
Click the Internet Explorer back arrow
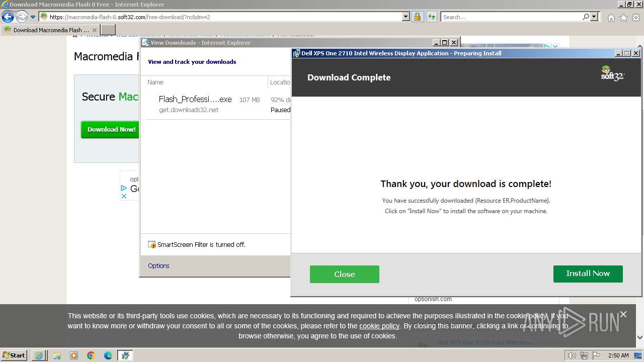click(8, 17)
